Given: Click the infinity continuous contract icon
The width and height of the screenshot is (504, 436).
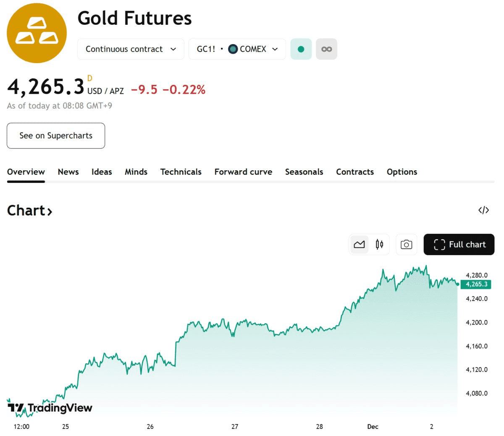Looking at the screenshot, I should tap(326, 49).
